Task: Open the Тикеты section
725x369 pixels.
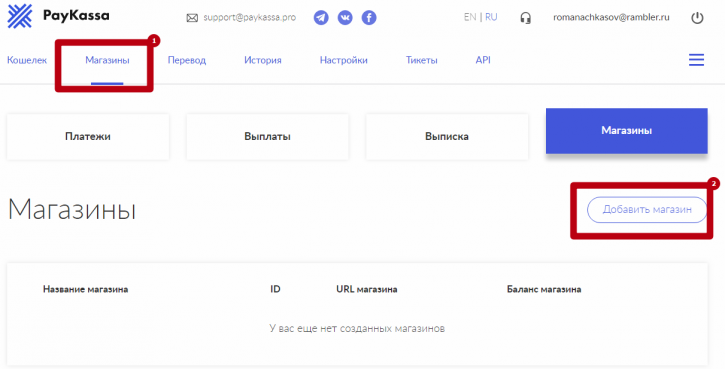Action: coord(422,60)
